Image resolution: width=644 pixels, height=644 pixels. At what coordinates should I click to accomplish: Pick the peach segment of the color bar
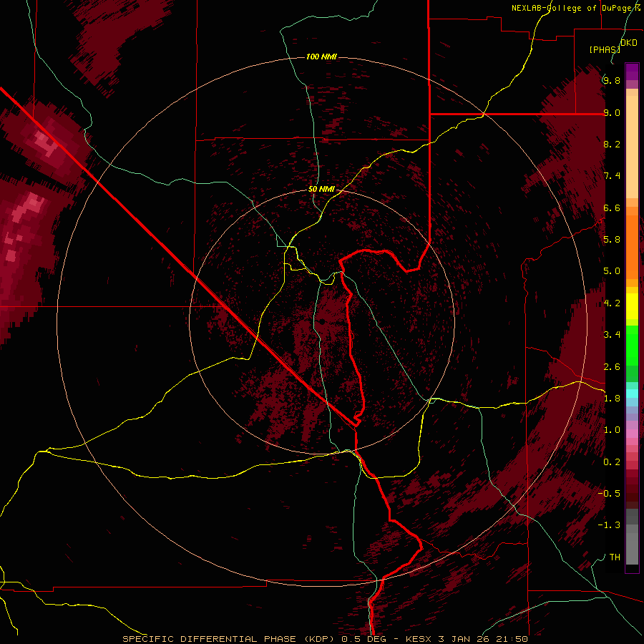tap(632, 148)
